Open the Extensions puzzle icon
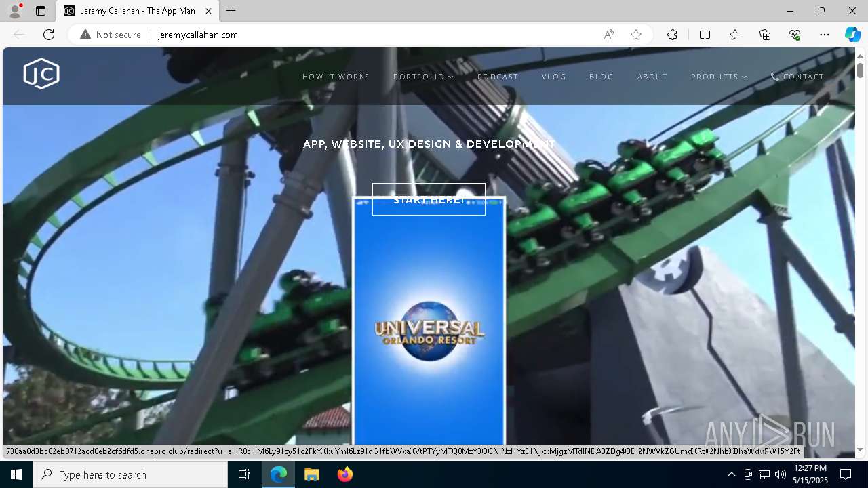 tap(672, 35)
